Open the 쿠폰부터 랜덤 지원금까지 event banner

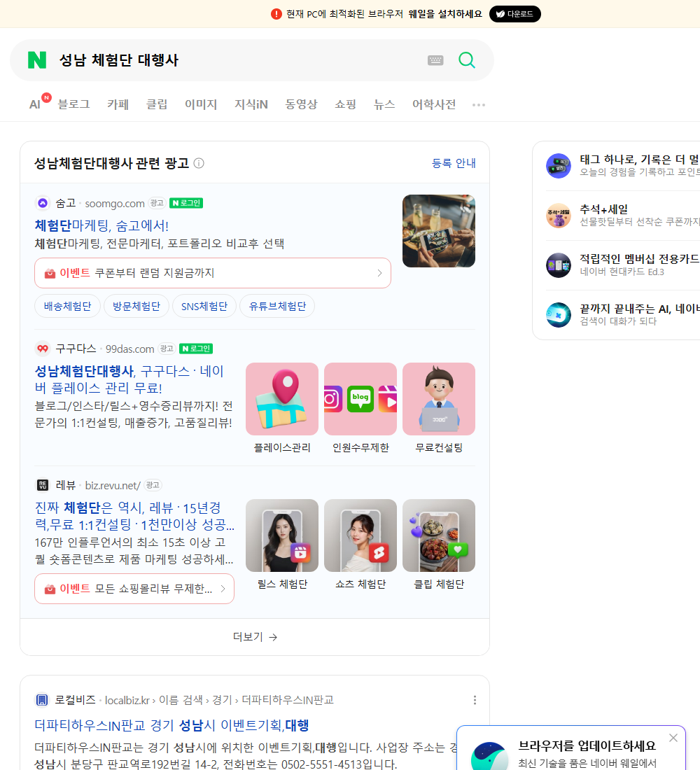213,273
